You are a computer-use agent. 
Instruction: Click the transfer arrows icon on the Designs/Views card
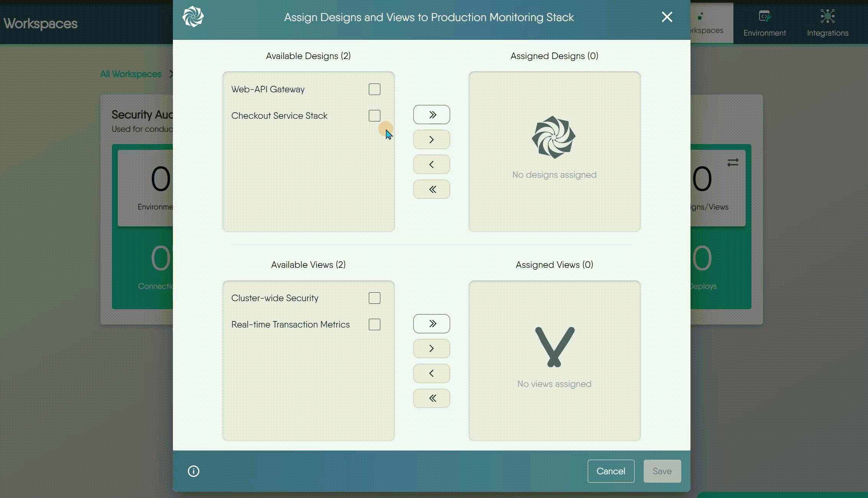(733, 163)
